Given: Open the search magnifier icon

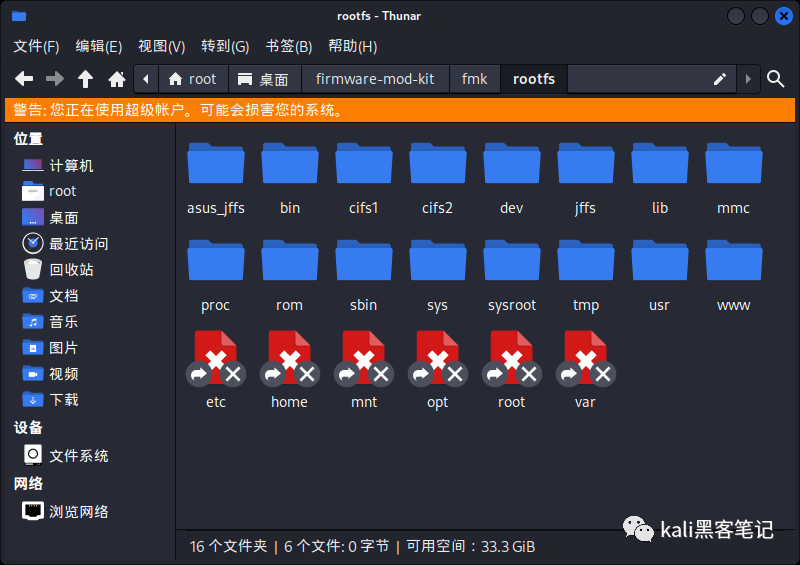Looking at the screenshot, I should 776,79.
